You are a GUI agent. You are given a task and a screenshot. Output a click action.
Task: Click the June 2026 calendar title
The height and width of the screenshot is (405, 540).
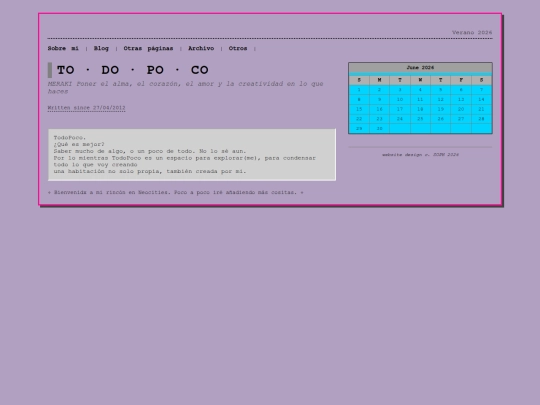(420, 68)
